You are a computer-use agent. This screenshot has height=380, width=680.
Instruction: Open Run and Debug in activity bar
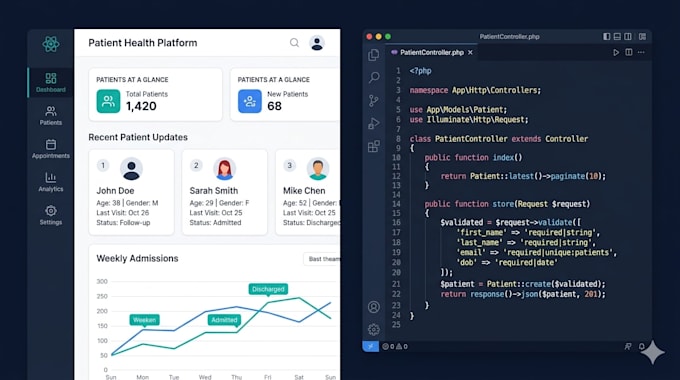click(x=373, y=123)
